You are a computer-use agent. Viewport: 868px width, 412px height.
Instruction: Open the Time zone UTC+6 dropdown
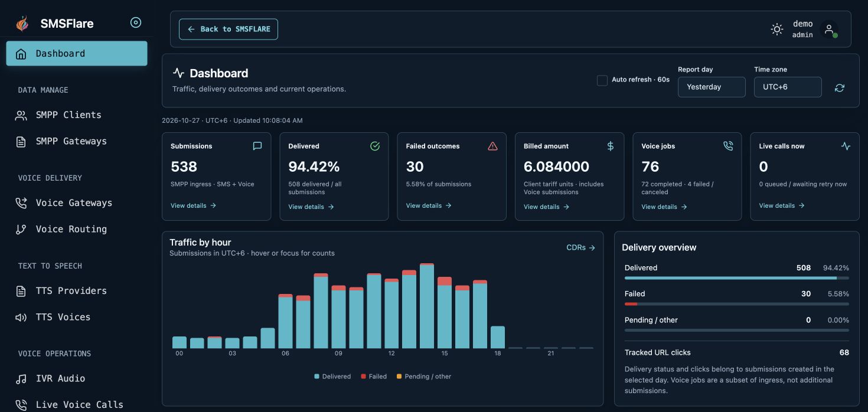[x=788, y=87]
